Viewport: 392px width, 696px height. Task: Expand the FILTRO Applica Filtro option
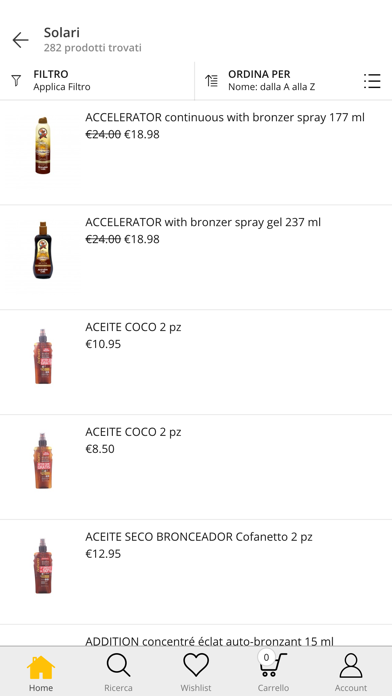(x=97, y=80)
